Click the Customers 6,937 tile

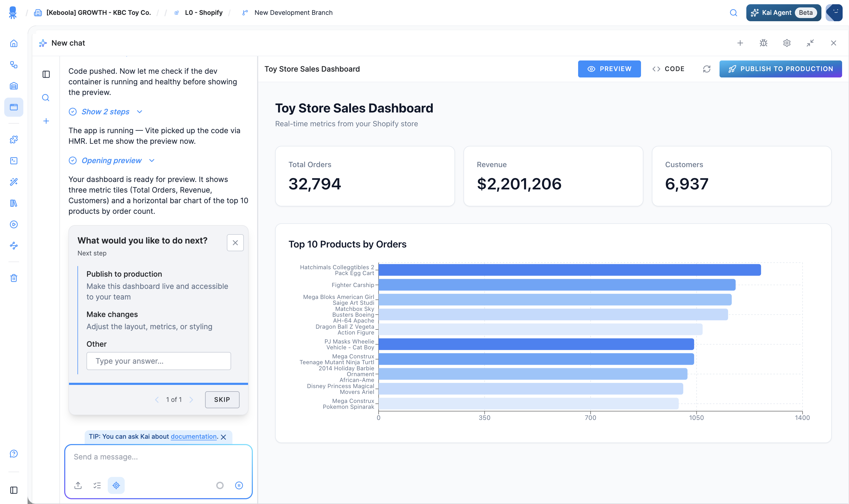click(742, 176)
